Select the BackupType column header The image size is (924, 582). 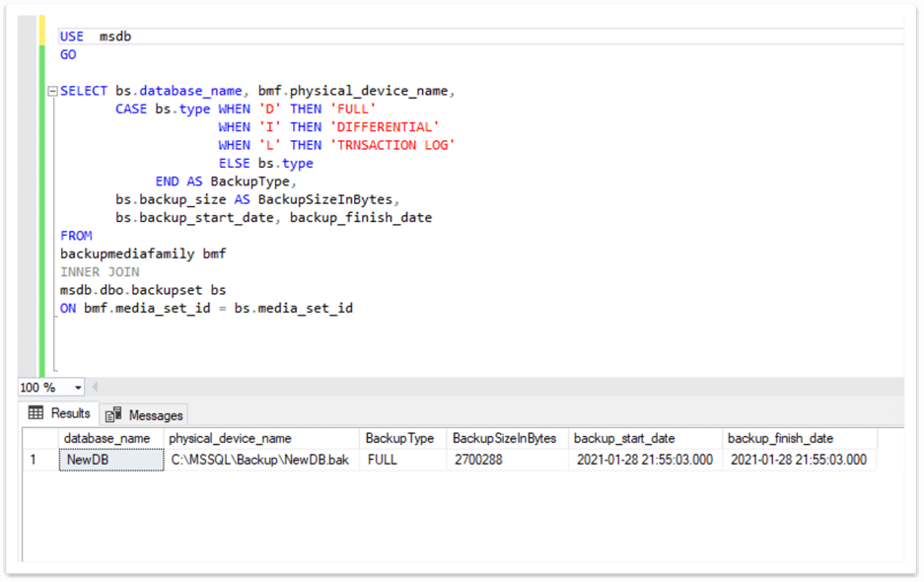[x=399, y=438]
